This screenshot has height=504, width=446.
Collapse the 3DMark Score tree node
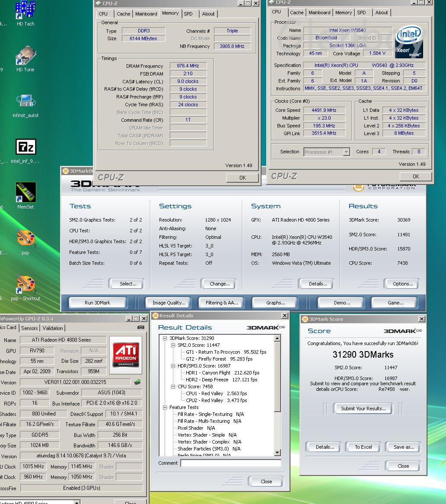165,338
